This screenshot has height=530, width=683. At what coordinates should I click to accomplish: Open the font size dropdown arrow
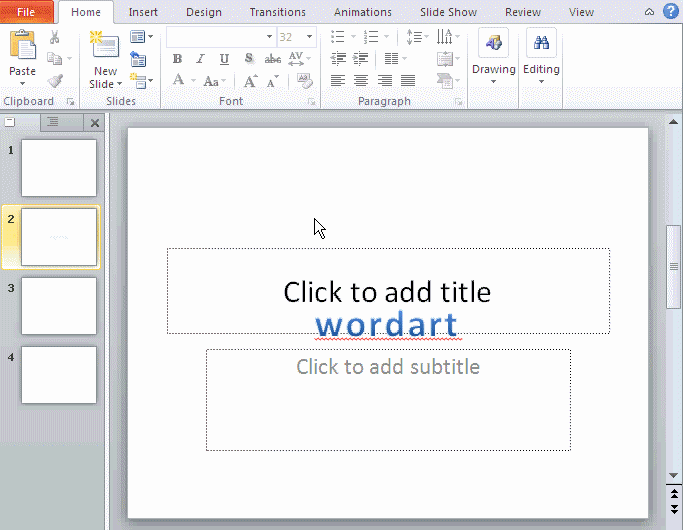[x=309, y=37]
